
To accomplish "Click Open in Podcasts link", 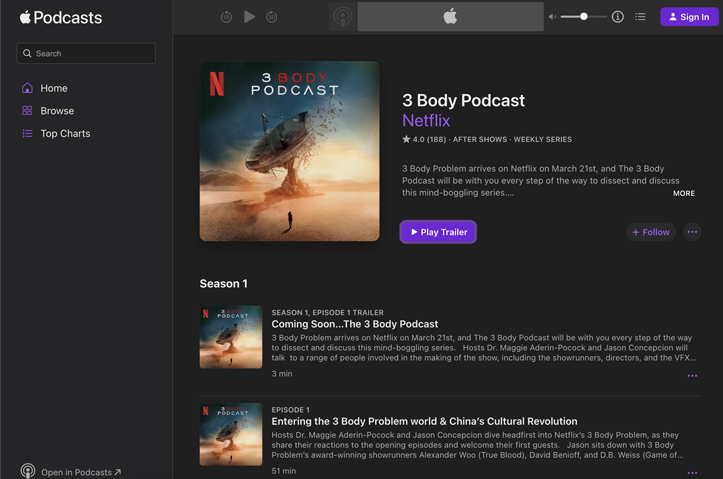I will click(81, 472).
